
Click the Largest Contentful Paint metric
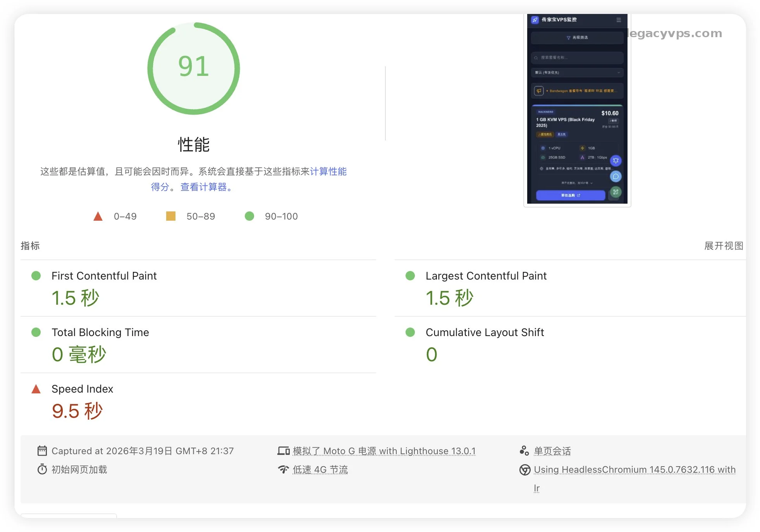point(486,276)
